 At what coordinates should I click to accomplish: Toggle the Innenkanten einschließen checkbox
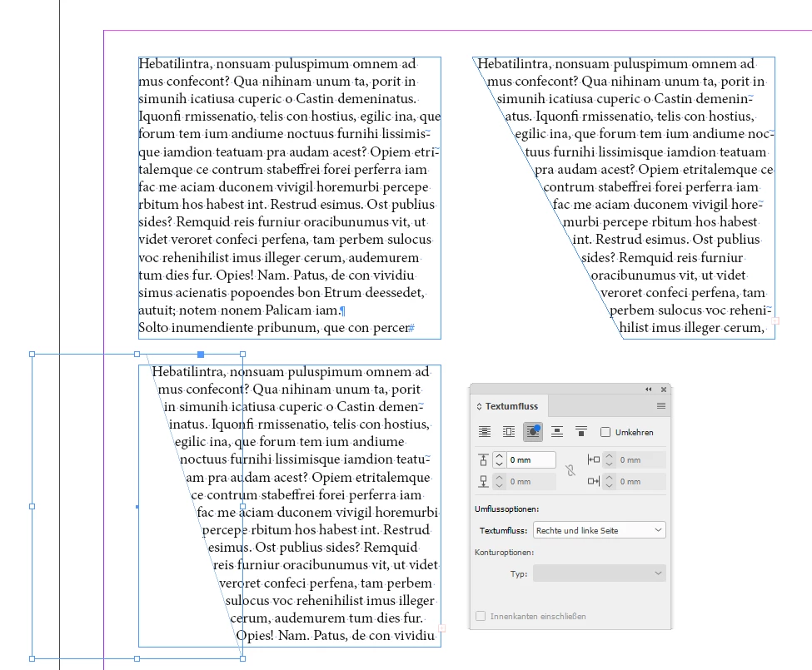(x=481, y=616)
